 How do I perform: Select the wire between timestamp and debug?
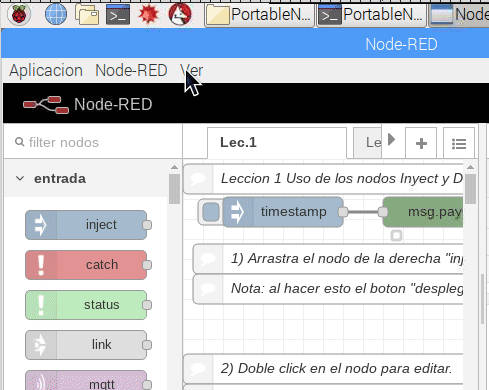pyautogui.click(x=363, y=212)
